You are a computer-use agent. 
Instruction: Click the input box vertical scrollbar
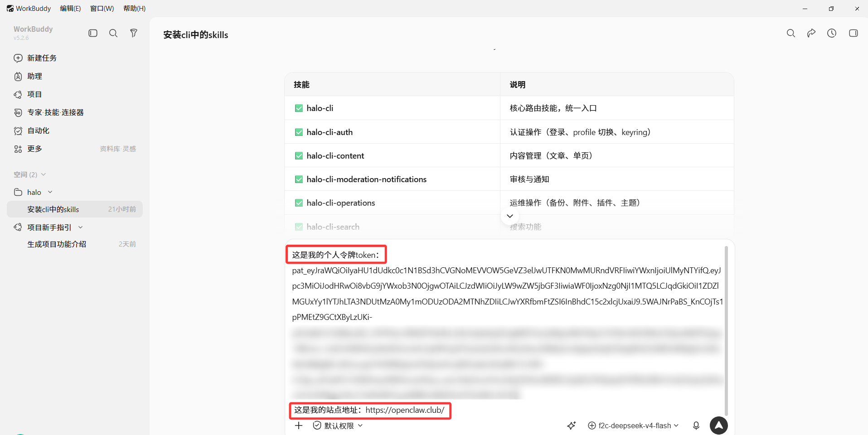click(x=726, y=331)
